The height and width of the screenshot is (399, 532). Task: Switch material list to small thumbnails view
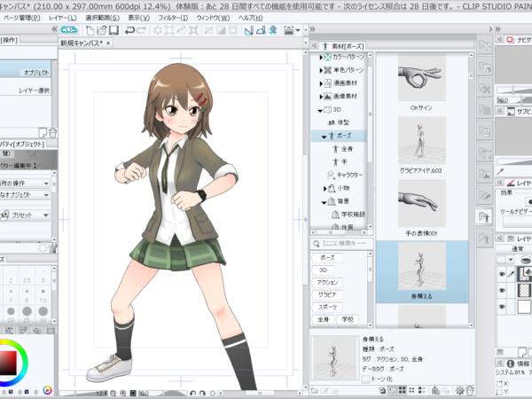[411, 390]
